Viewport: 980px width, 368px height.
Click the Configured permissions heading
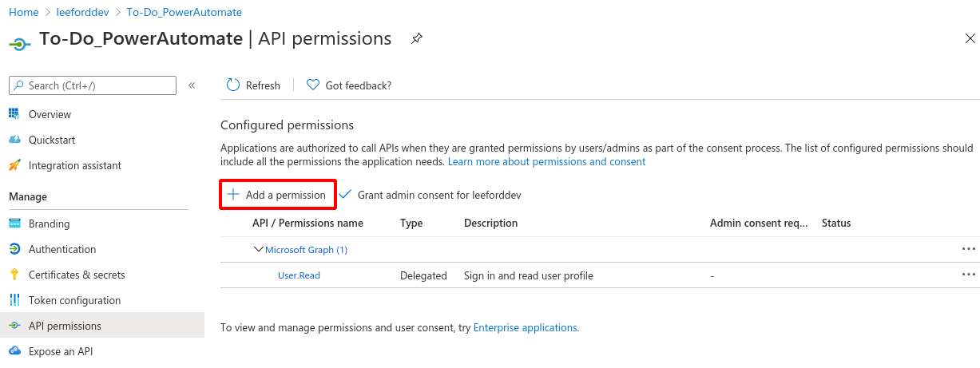[x=287, y=125]
